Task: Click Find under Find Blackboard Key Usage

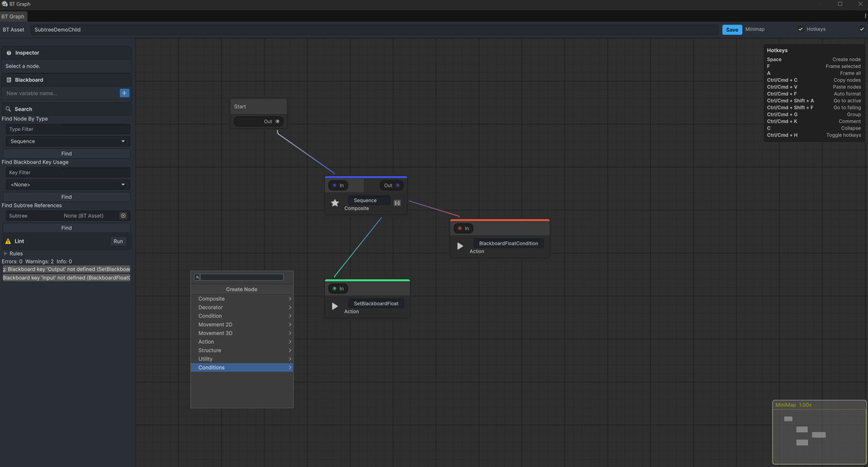Action: tap(67, 197)
